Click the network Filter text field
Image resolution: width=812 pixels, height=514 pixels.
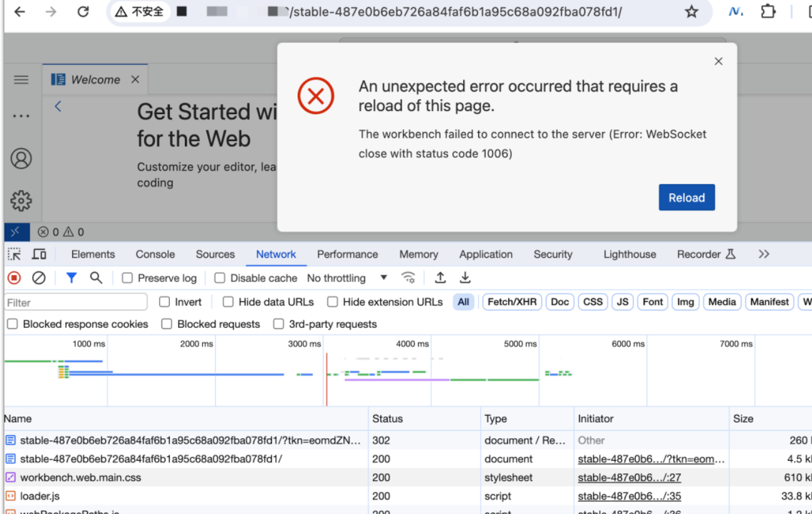pos(76,303)
